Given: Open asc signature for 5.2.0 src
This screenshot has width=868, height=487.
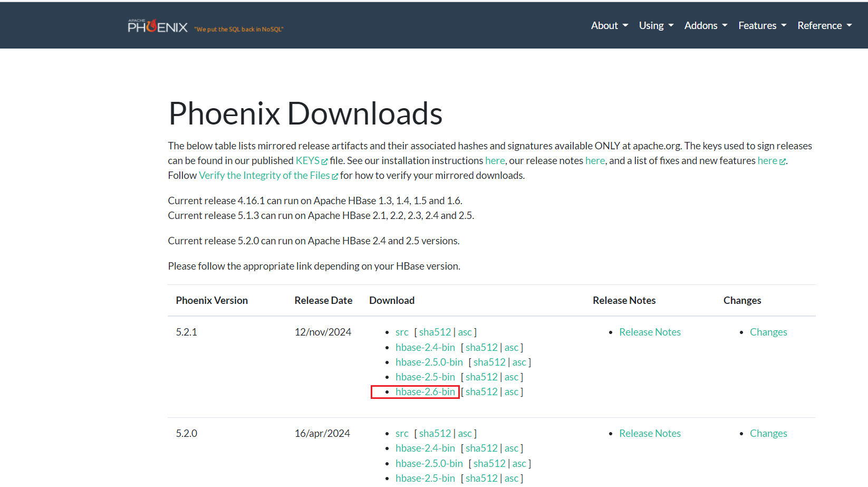Looking at the screenshot, I should pos(465,433).
